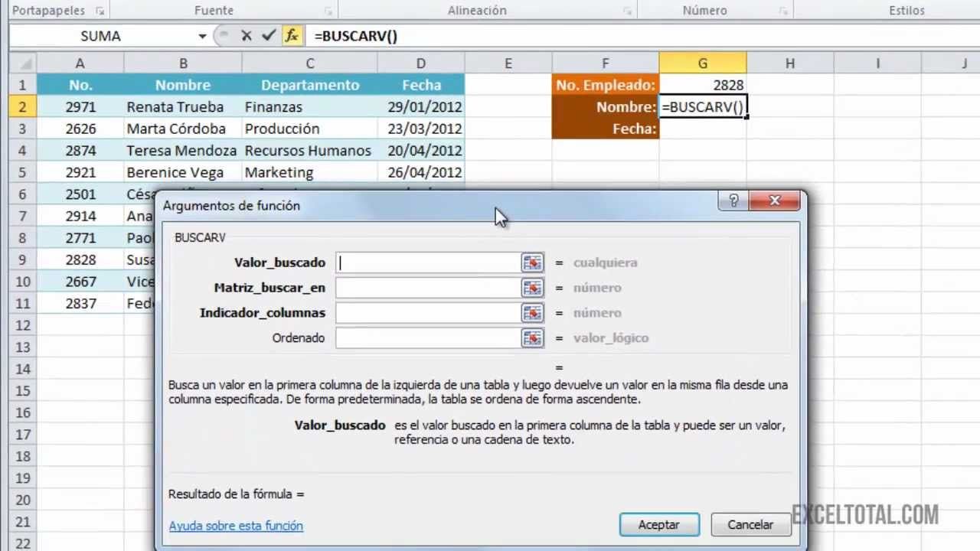Click cell with Teresa Mendoza
980x551 pixels.
pyautogui.click(x=183, y=151)
